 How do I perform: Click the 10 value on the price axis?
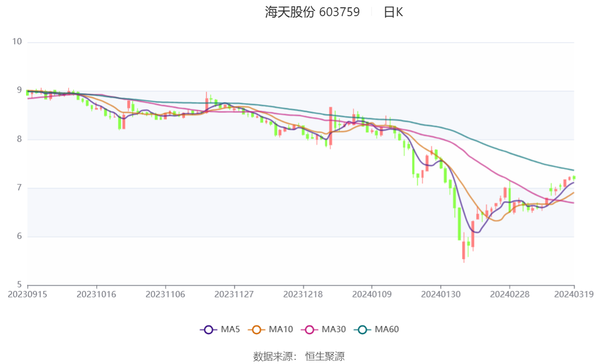pyautogui.click(x=17, y=42)
